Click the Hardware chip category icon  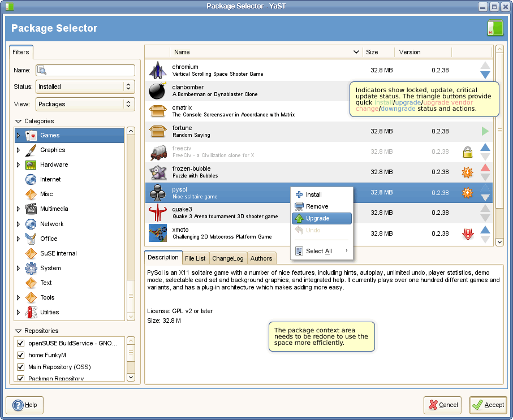pyautogui.click(x=31, y=164)
